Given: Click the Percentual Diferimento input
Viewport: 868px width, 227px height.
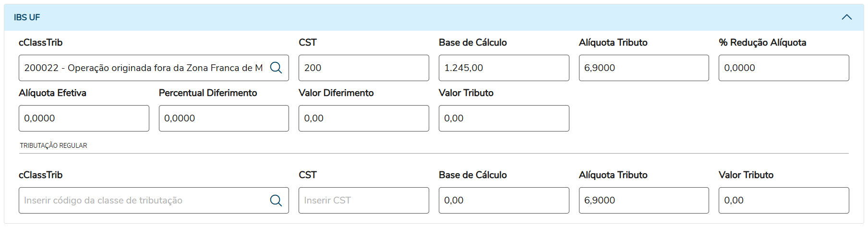Looking at the screenshot, I should tap(224, 118).
